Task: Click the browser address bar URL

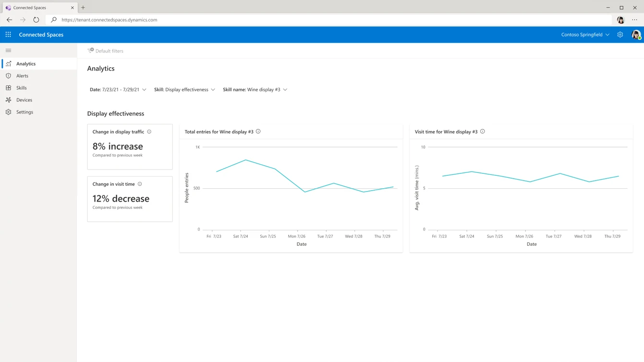Action: (109, 20)
